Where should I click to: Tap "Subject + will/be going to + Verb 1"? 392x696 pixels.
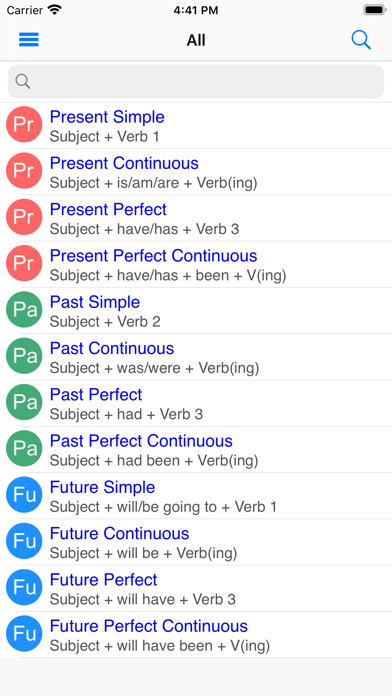pos(163,506)
